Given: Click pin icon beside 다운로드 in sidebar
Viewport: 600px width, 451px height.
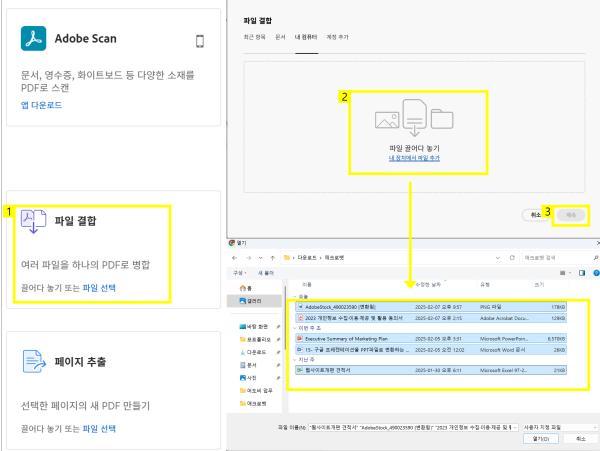Looking at the screenshot, I should [x=278, y=352].
